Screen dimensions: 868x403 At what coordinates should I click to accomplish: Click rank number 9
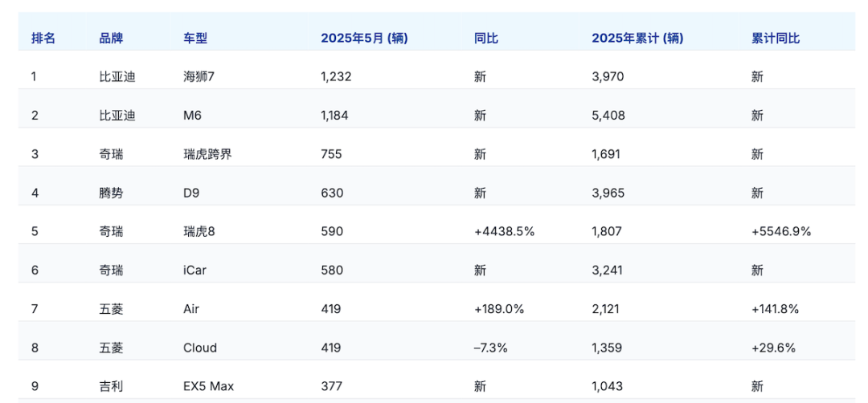point(35,386)
